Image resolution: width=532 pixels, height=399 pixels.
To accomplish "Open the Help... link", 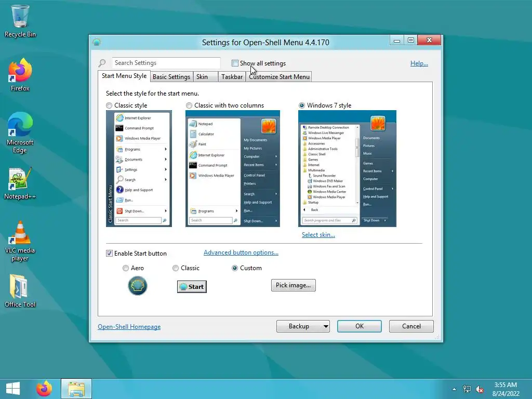I will coord(419,63).
